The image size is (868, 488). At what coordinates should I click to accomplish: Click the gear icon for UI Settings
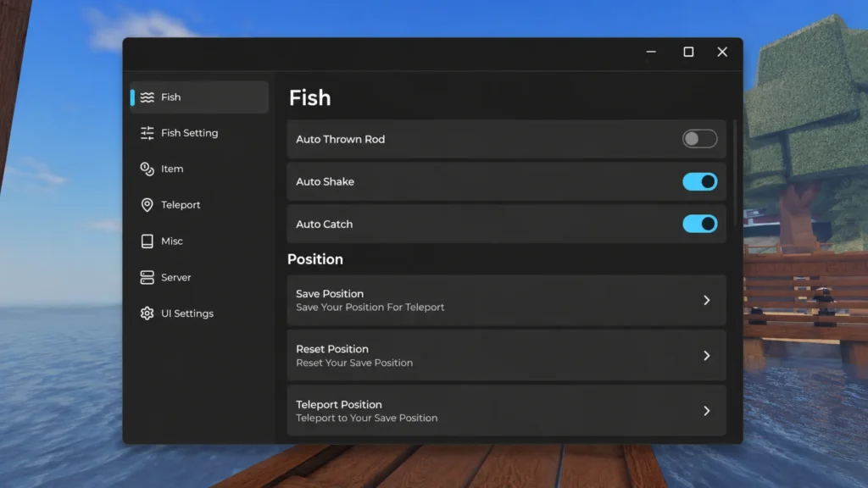click(147, 313)
